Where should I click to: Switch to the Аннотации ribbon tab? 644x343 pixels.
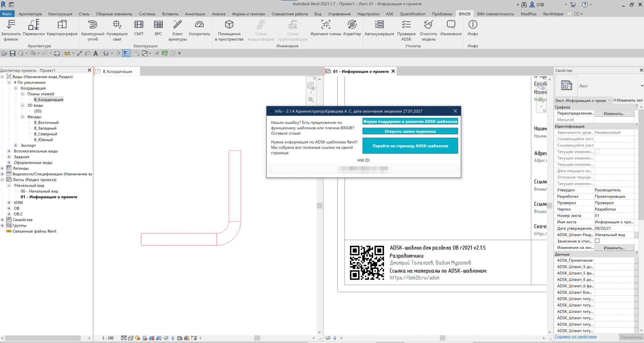[195, 14]
